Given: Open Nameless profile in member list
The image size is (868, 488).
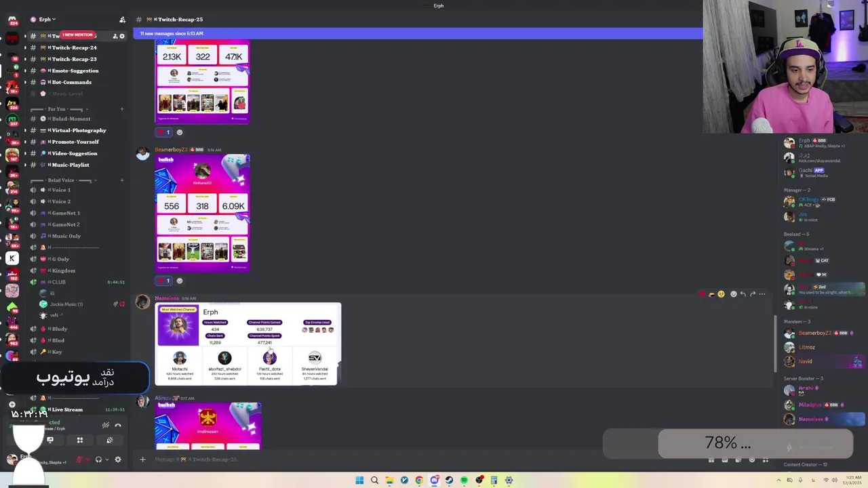Looking at the screenshot, I should (824, 419).
